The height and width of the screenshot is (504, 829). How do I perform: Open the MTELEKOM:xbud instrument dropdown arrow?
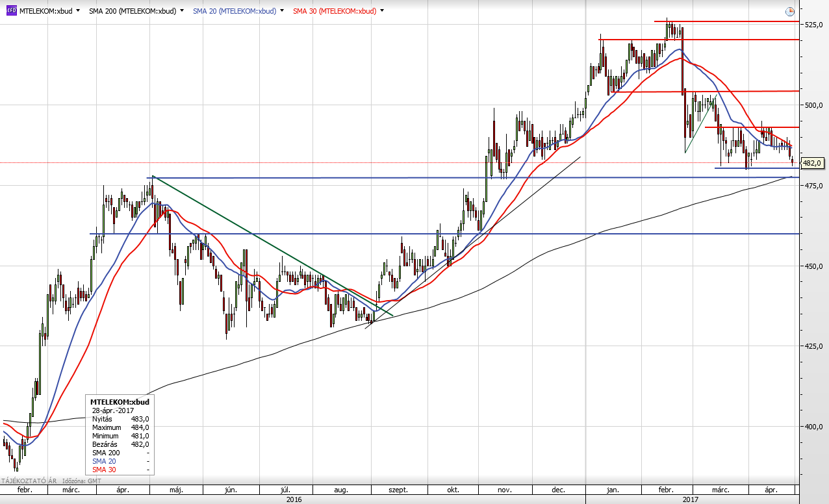[x=79, y=11]
